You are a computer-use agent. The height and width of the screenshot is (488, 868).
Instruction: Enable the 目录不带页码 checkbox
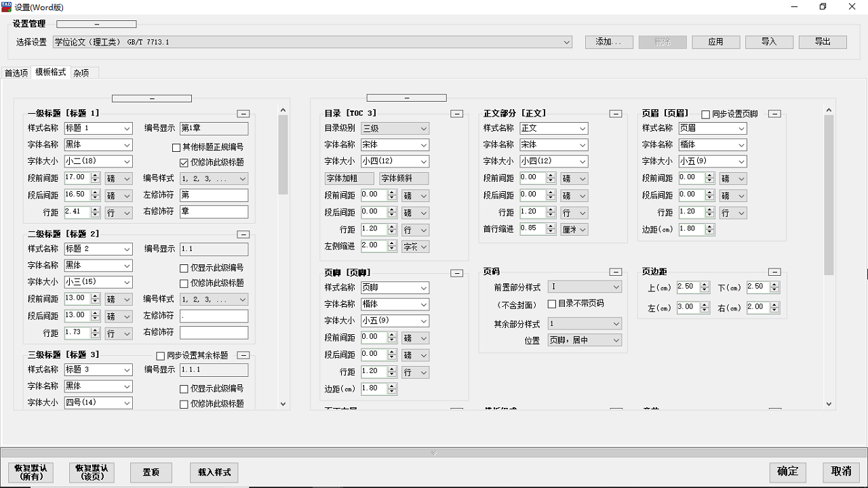553,304
